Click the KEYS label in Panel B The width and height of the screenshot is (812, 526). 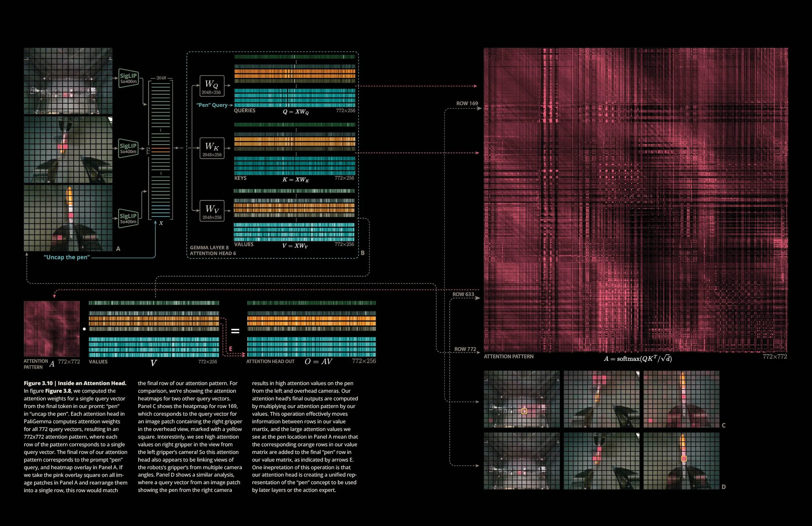click(240, 178)
